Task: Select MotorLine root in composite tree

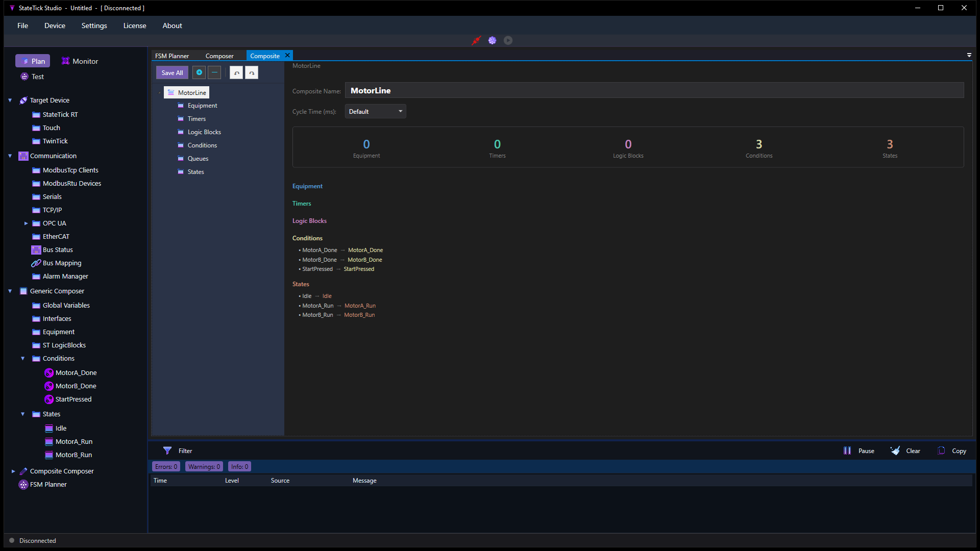Action: tap(187, 92)
